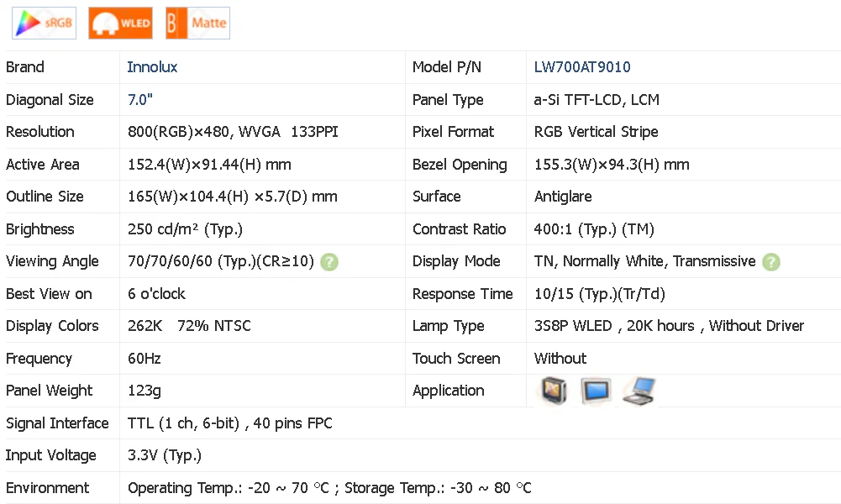Click the portable TV application icon
This screenshot has height=504, width=841.
point(554,391)
